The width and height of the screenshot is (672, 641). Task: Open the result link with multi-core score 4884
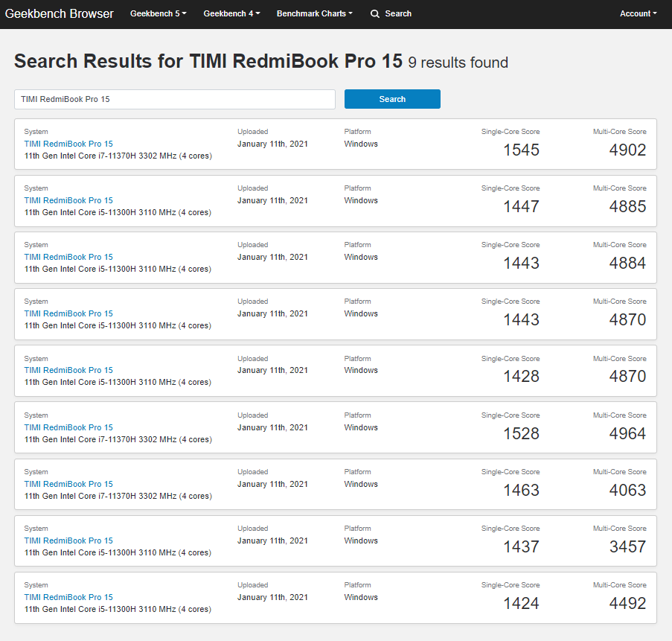point(68,257)
